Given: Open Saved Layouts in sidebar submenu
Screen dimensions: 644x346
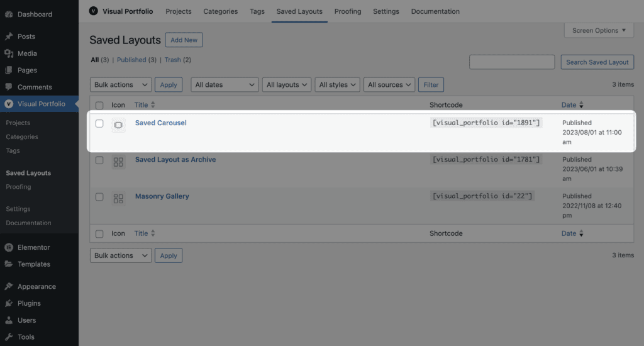Looking at the screenshot, I should tap(28, 173).
